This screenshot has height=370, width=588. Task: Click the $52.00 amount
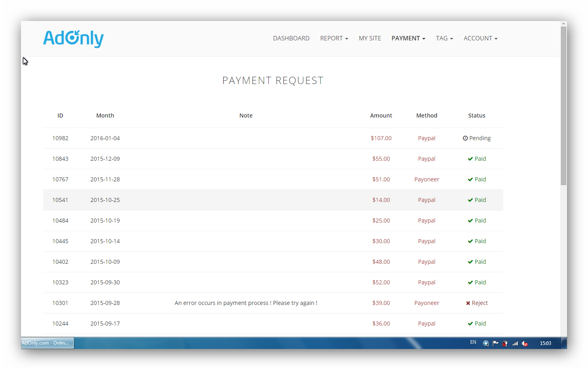click(381, 282)
